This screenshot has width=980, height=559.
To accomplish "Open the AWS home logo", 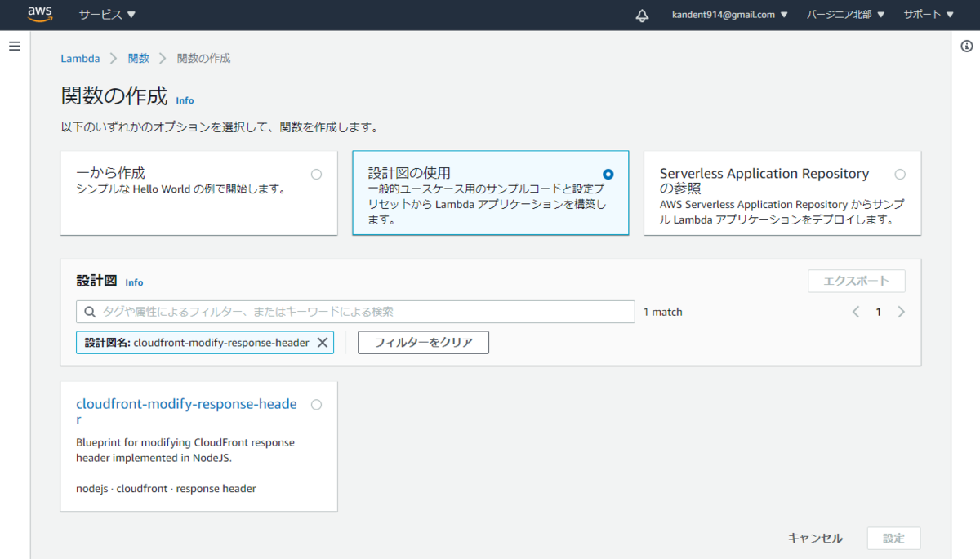I will coord(40,14).
